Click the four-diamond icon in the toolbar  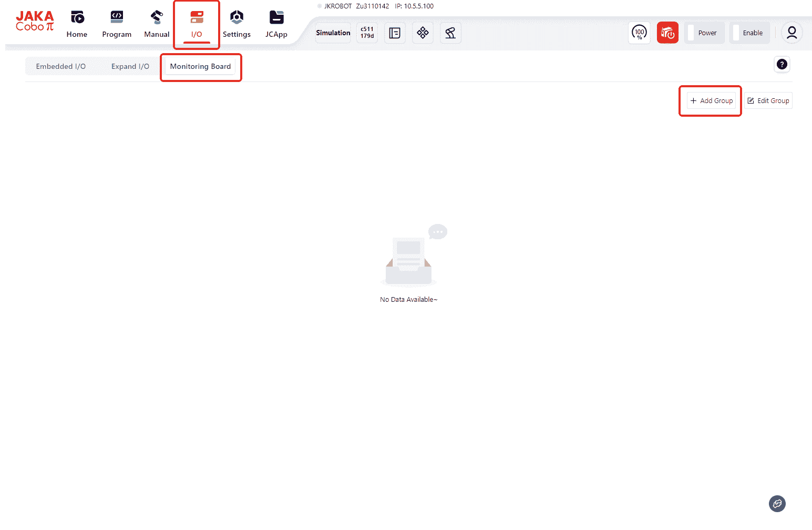423,33
